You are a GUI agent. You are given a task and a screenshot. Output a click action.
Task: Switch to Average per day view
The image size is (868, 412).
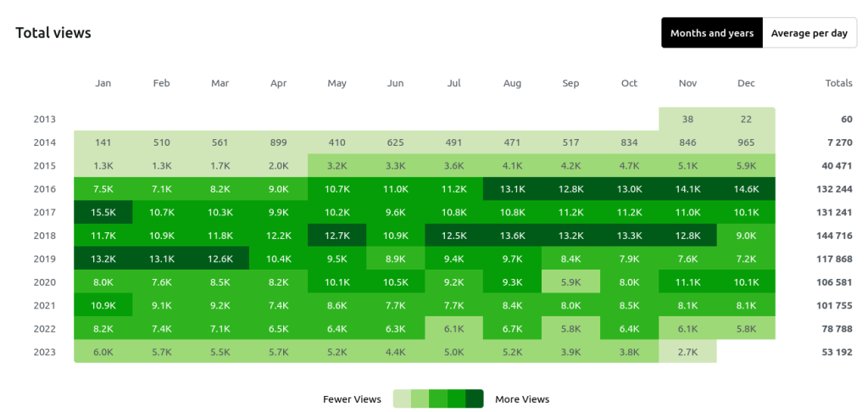click(x=810, y=33)
